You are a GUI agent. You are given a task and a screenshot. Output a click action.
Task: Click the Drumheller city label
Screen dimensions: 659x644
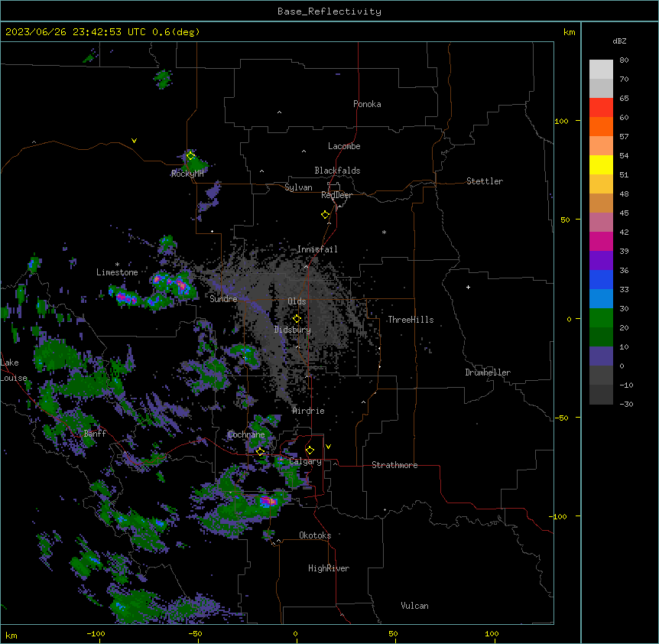pyautogui.click(x=488, y=372)
